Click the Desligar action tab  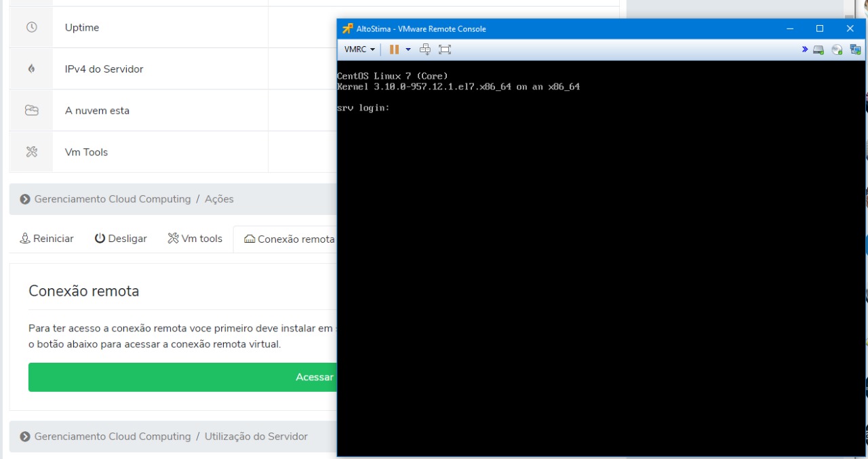121,239
